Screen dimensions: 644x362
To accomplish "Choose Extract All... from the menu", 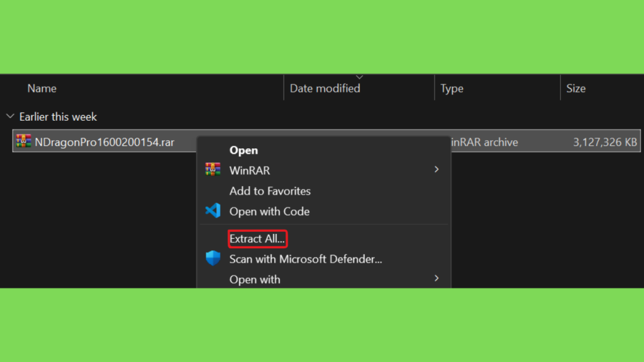I will tap(257, 239).
